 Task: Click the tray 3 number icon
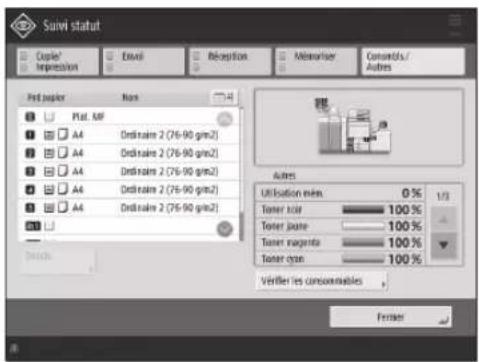point(30,171)
